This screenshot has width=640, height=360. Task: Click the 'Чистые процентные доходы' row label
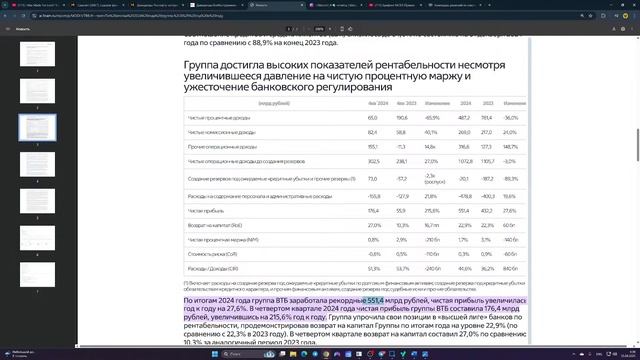[219, 118]
